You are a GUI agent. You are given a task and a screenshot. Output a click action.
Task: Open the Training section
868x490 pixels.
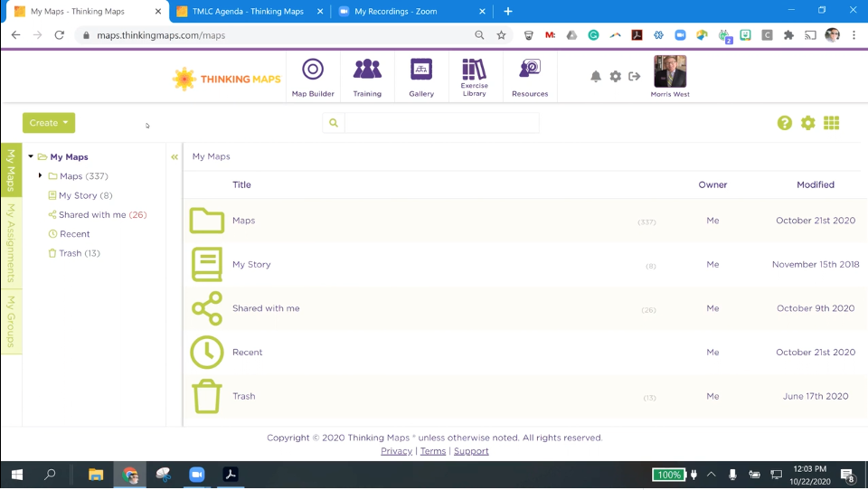click(x=367, y=78)
